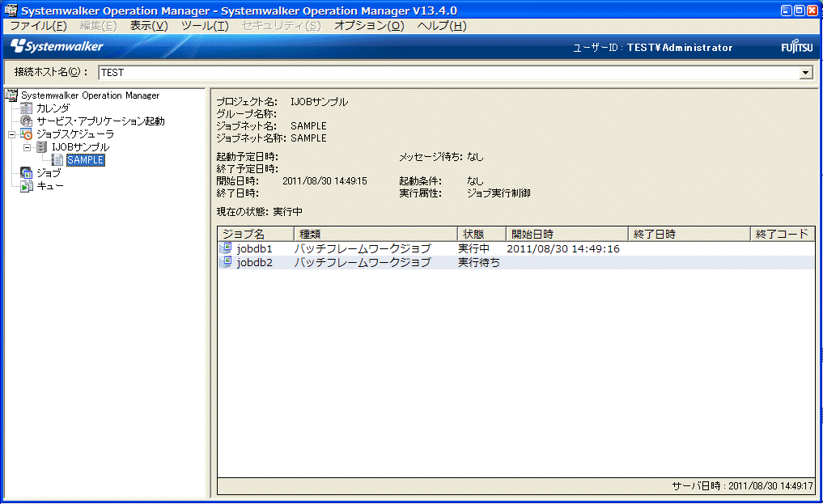Click jobdb2's バッチフレームワークジョブ type cell
823x504 pixels.
[363, 262]
